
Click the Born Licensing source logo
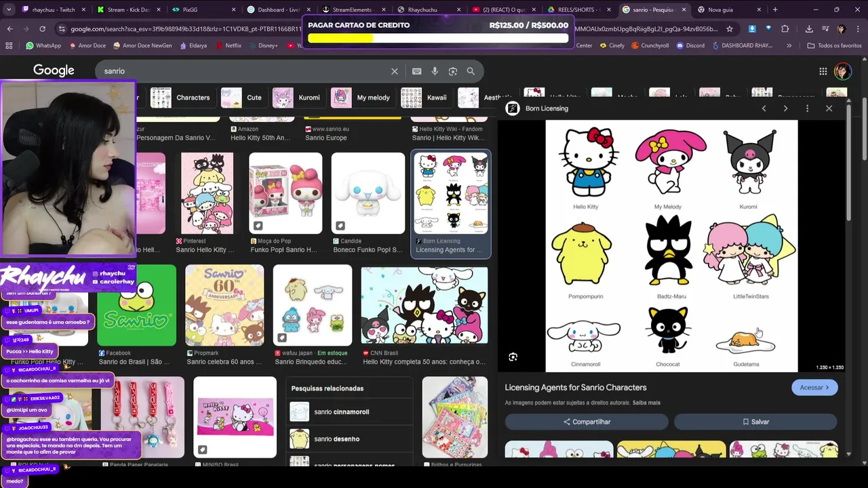coord(513,108)
